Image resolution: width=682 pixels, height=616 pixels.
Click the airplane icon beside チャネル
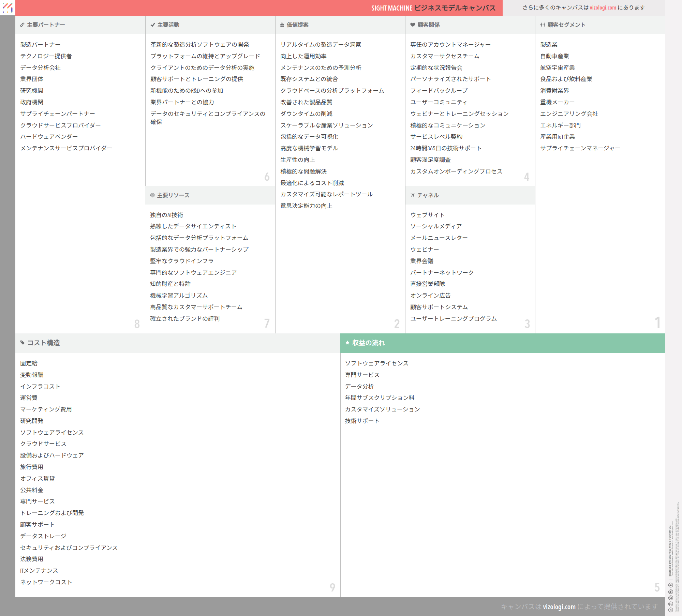(413, 195)
